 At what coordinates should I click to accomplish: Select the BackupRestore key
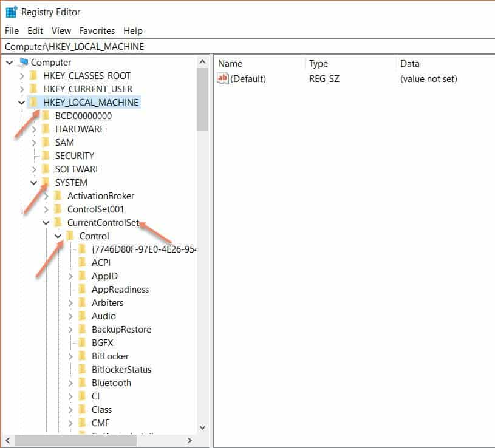tap(121, 330)
